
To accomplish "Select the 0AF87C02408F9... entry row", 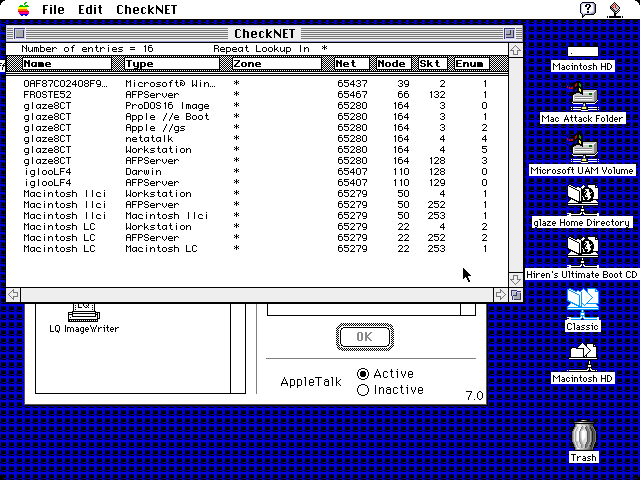I will click(256, 84).
